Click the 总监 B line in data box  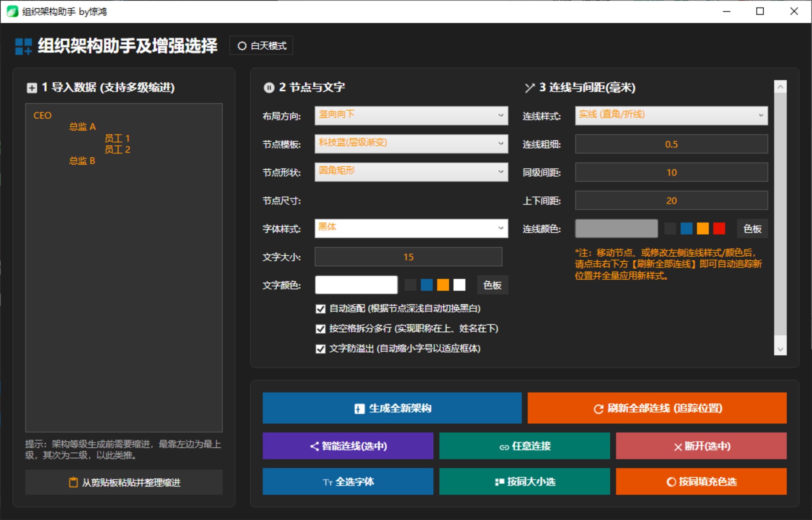(x=82, y=161)
